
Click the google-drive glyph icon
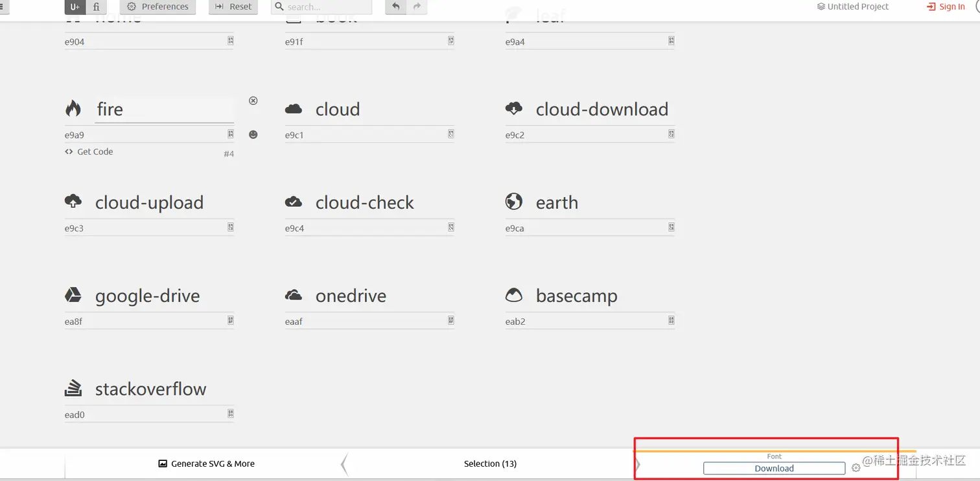(73, 295)
